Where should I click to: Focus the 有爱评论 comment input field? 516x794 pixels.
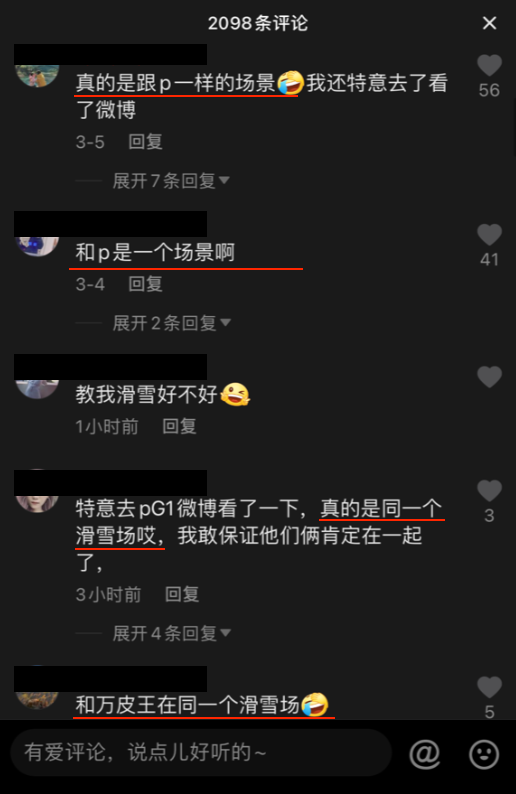point(201,753)
